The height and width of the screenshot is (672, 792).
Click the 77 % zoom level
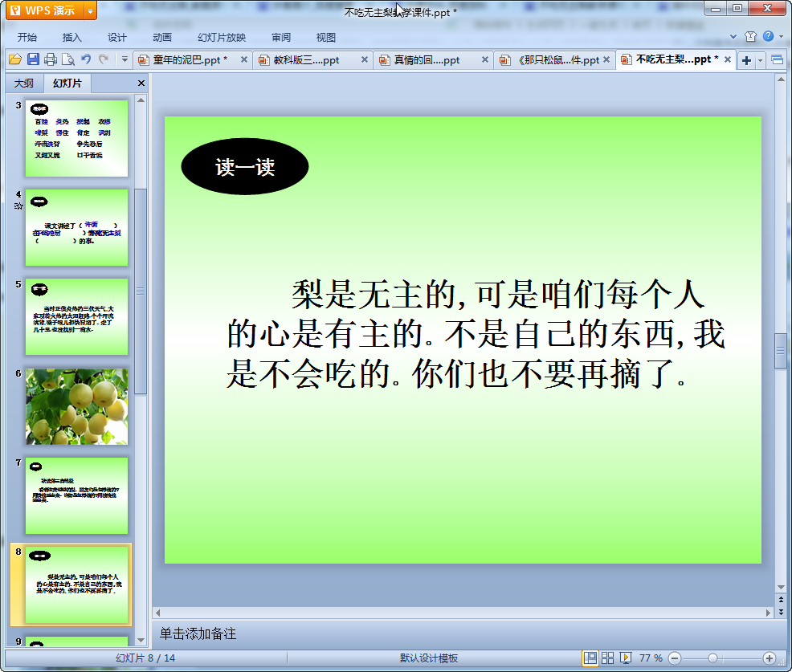pos(651,658)
